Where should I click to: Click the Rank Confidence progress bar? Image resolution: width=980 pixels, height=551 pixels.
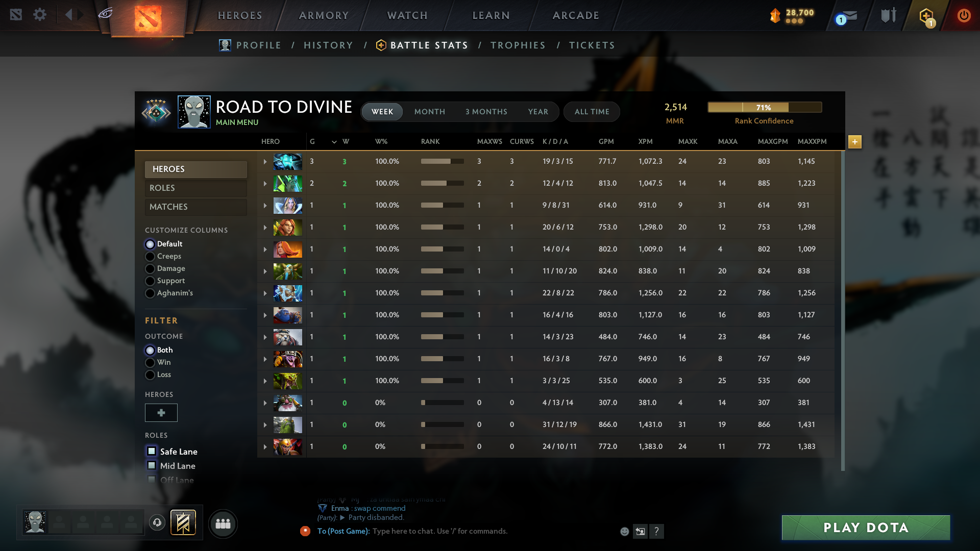pos(764,107)
